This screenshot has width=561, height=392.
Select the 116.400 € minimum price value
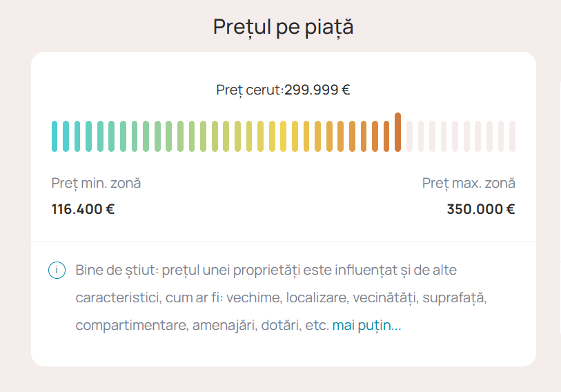[83, 209]
